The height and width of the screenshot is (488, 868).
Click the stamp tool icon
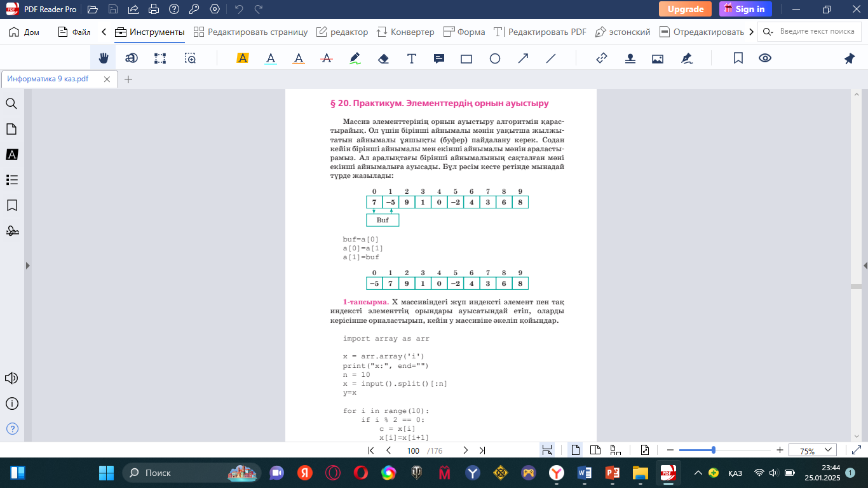click(x=630, y=58)
